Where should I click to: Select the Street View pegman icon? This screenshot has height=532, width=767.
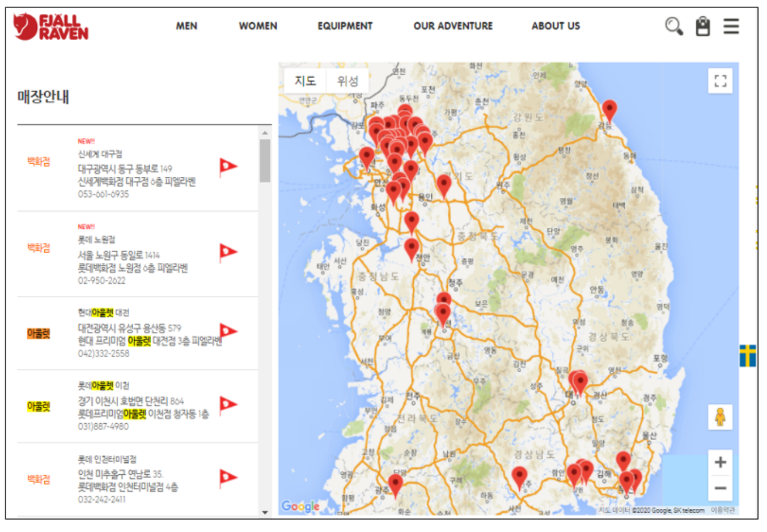click(x=720, y=417)
